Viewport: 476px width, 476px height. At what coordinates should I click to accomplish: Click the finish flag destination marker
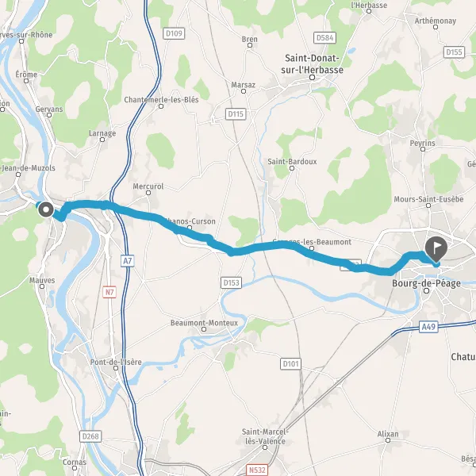(x=436, y=249)
